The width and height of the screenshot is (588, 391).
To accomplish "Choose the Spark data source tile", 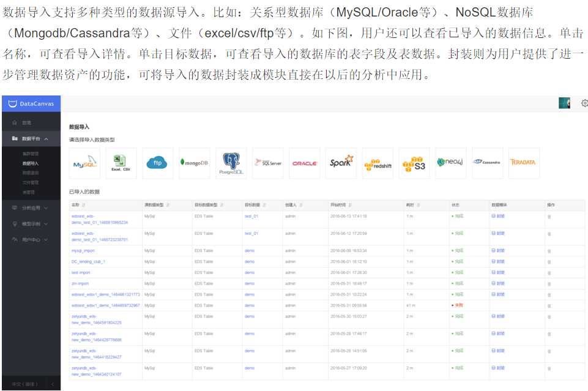I will pos(341,163).
